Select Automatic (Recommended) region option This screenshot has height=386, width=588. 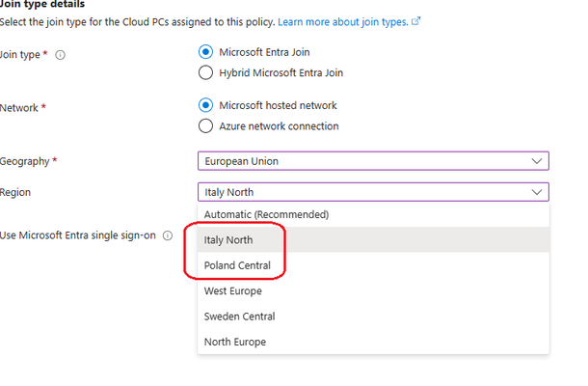tap(373, 214)
